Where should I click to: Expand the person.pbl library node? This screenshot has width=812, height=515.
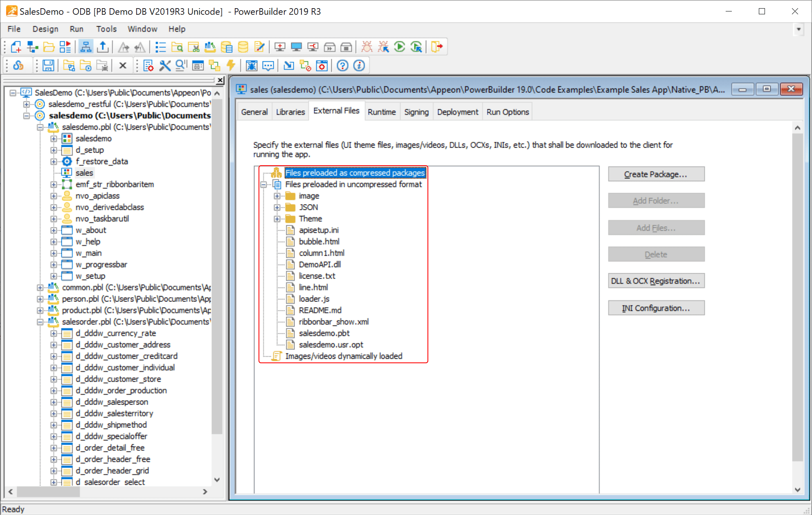point(40,299)
